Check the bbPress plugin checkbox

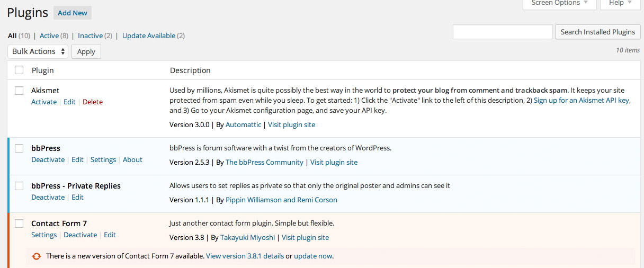pos(19,148)
